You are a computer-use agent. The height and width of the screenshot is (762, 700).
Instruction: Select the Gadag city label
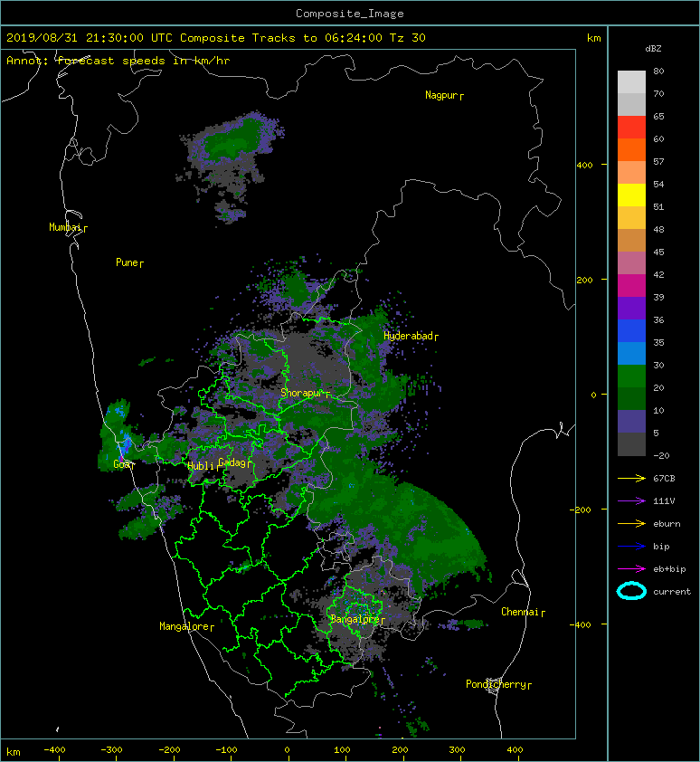(x=235, y=462)
